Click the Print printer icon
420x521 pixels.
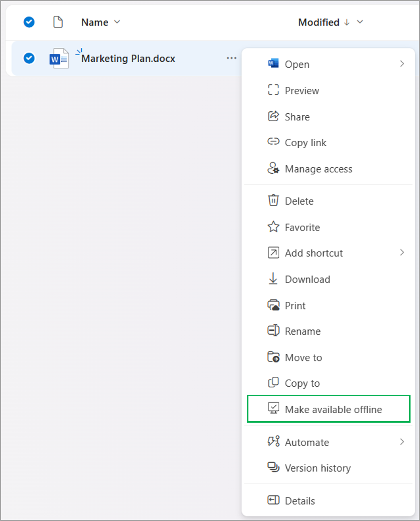tap(273, 305)
